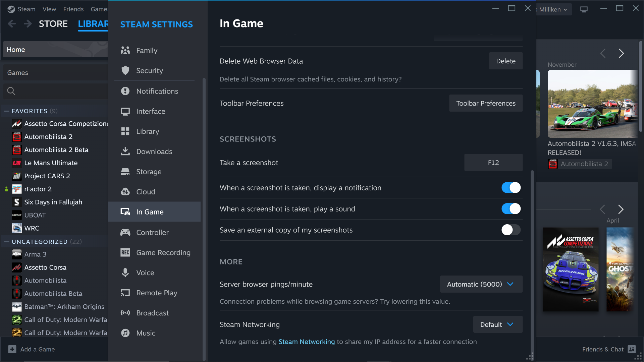Select Arma 3 in uncategorized list
The width and height of the screenshot is (644, 362).
(x=35, y=254)
